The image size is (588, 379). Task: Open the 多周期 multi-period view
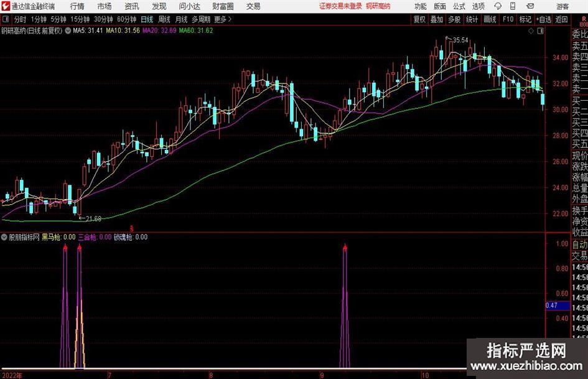(201, 19)
